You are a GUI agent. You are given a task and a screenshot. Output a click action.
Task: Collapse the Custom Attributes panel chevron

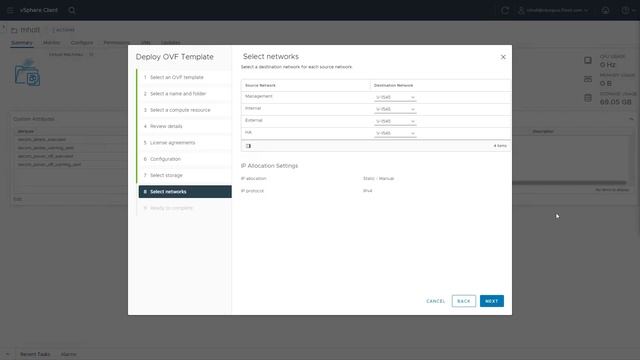tap(631, 119)
